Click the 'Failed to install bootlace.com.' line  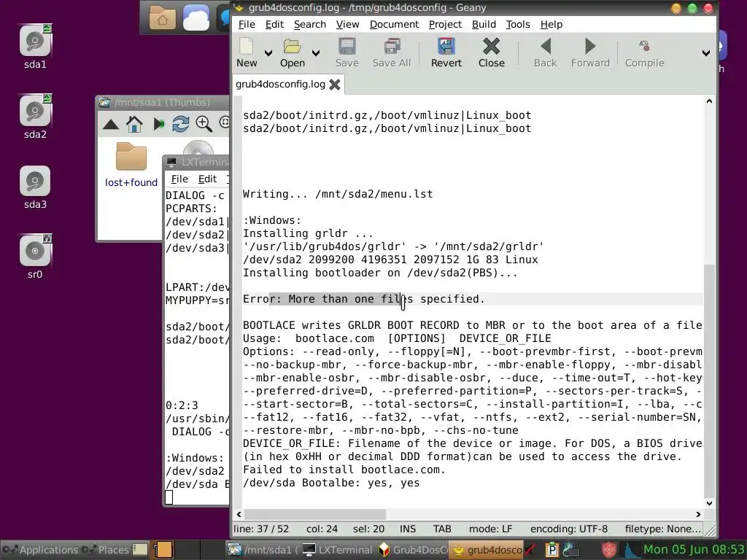pyautogui.click(x=344, y=470)
